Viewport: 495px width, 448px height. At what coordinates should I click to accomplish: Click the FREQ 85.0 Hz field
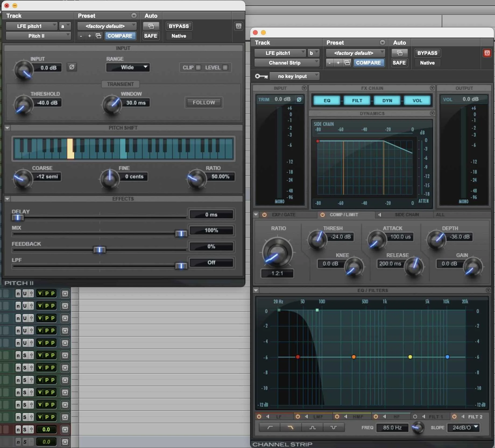(x=392, y=427)
